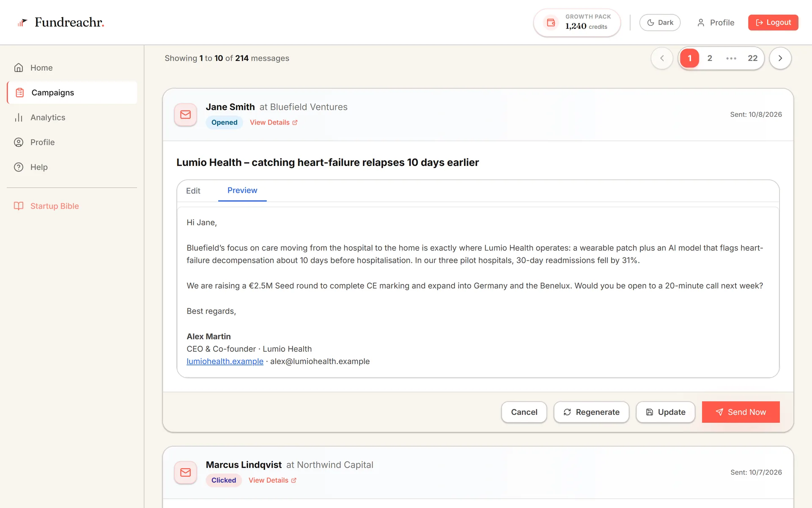
Task: Click the envelope icon beside Jane Smith
Action: click(x=186, y=115)
